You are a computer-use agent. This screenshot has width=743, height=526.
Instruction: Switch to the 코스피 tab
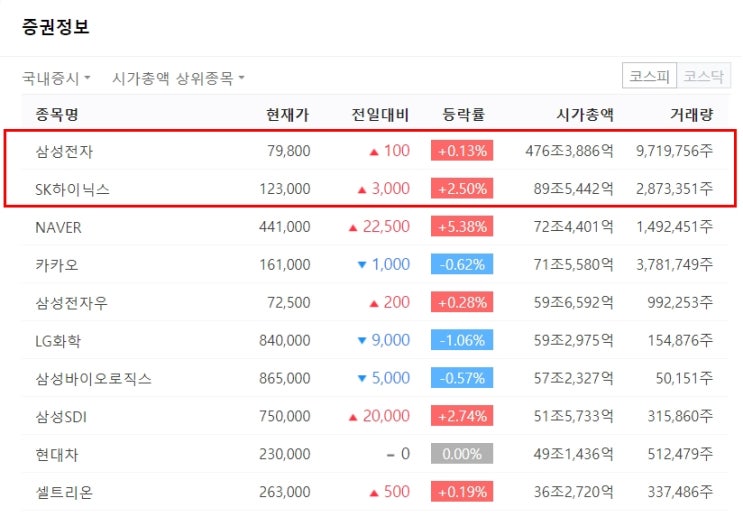[x=649, y=76]
